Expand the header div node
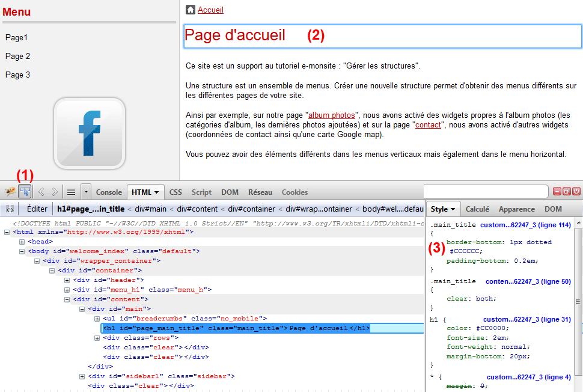Viewport: 583px width, 392px height. (67, 280)
